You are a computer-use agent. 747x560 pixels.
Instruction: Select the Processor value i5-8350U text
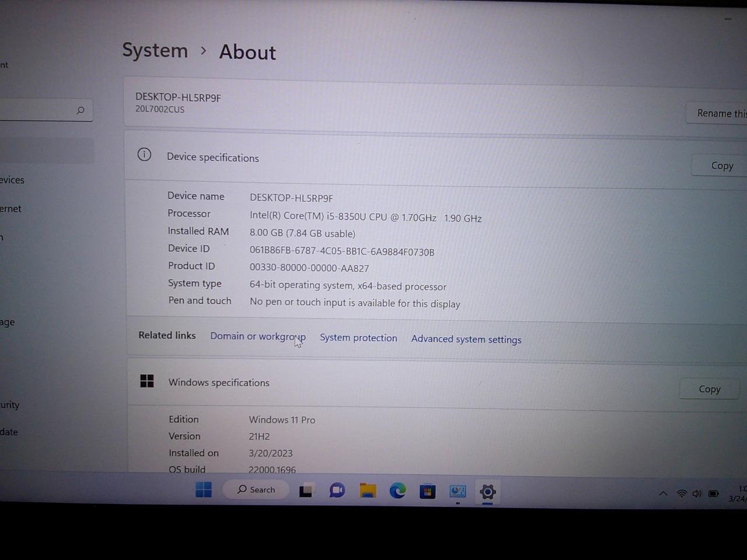coord(366,217)
